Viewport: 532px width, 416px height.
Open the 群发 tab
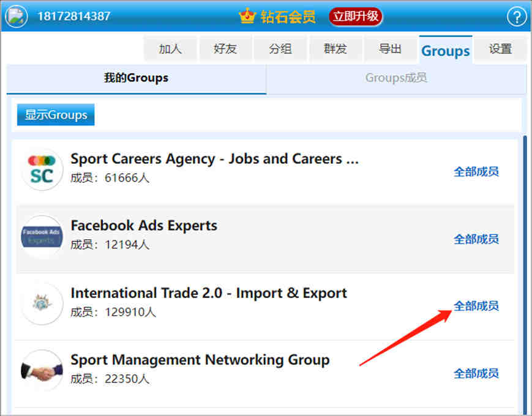[335, 49]
